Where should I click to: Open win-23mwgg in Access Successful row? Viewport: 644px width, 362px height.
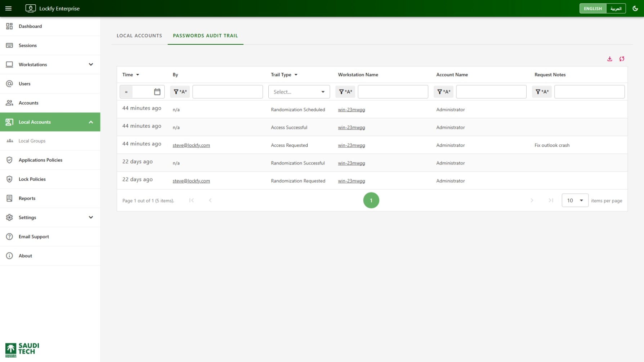[x=352, y=128]
